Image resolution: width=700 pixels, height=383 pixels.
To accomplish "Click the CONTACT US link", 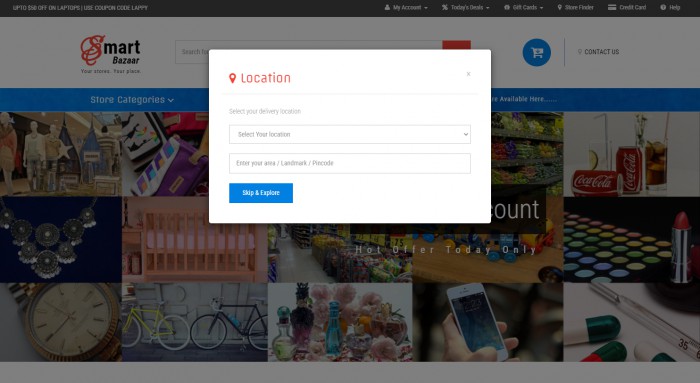I will [598, 52].
